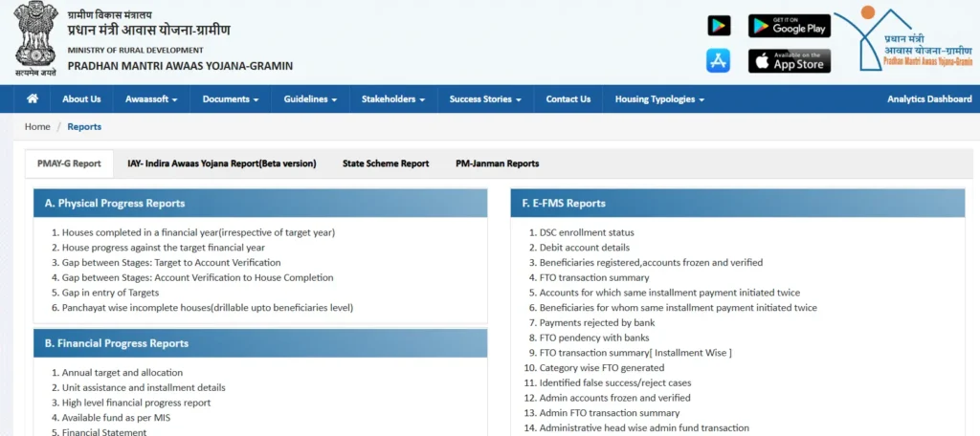
Task: Open High level financial progress report
Action: 136,403
